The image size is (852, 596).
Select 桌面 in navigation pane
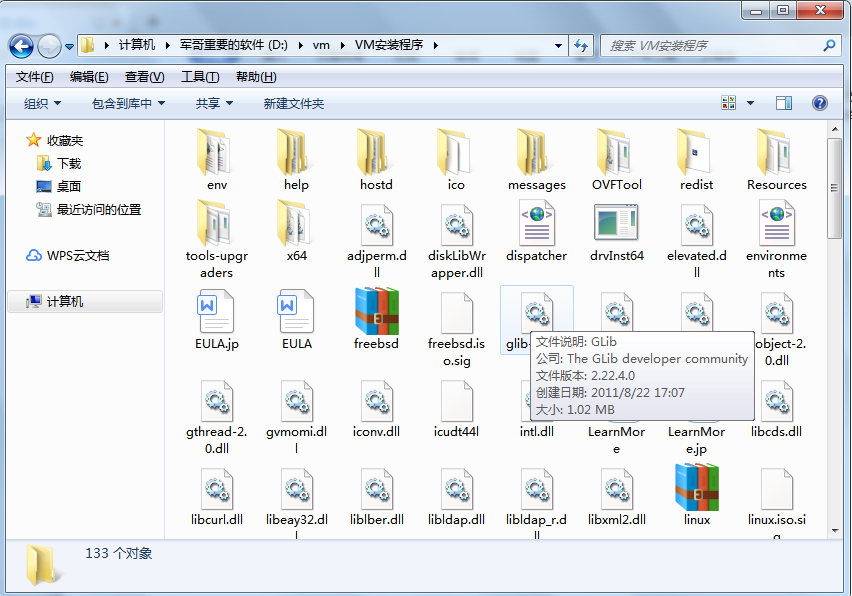(59, 186)
